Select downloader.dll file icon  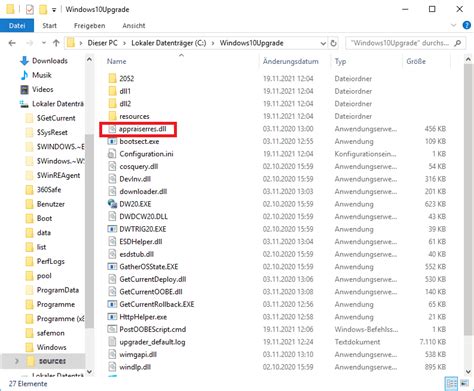[112, 191]
